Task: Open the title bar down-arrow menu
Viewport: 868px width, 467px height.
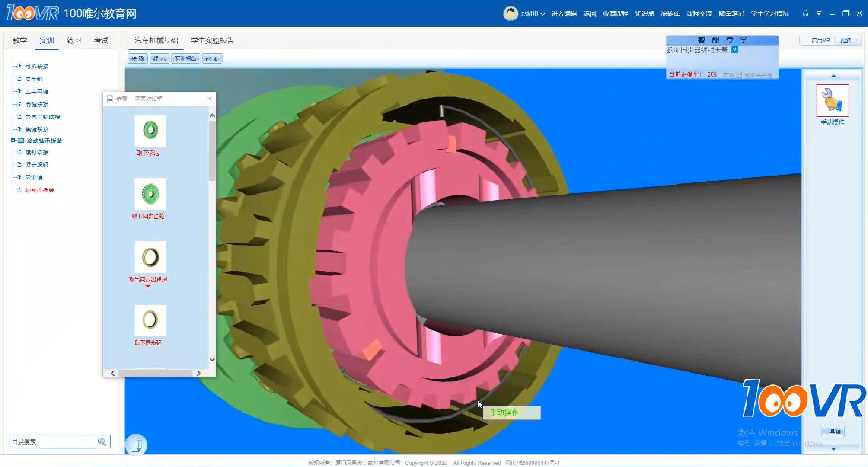Action: point(819,13)
